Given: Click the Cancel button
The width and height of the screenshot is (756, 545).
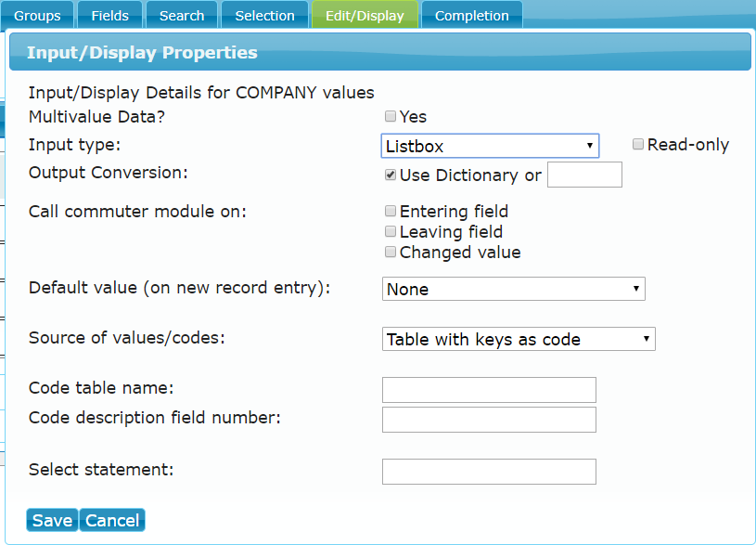Looking at the screenshot, I should pos(112,520).
